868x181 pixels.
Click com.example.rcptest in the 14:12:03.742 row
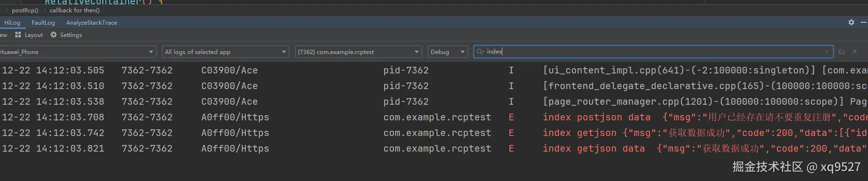(x=437, y=133)
